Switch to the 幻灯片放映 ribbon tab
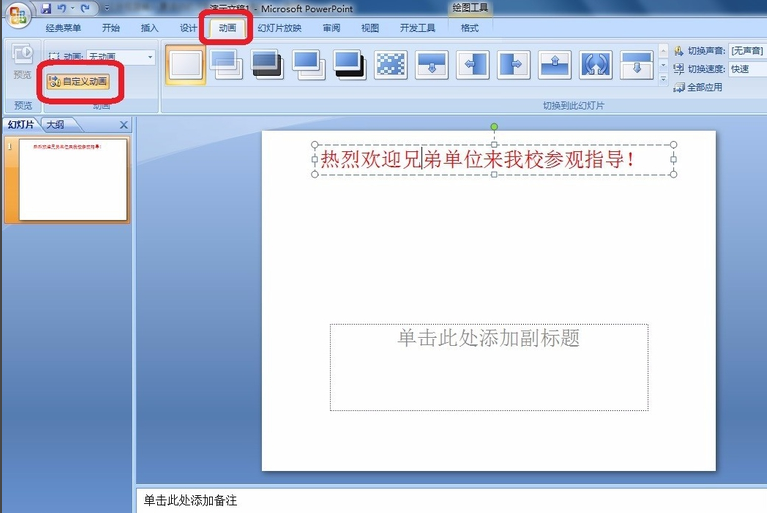This screenshot has width=767, height=513. point(279,28)
